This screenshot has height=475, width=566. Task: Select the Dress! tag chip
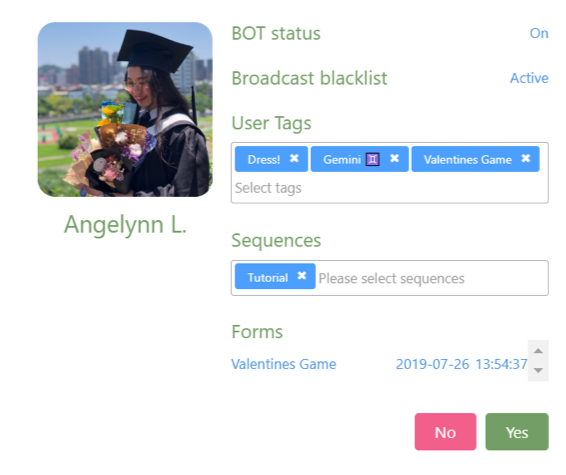pos(264,159)
